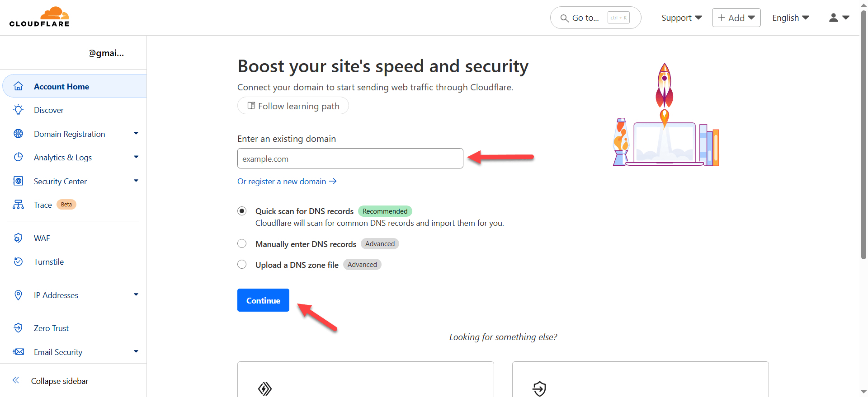The image size is (868, 397).
Task: Expand the IP Addresses submenu arrow
Action: pos(136,294)
